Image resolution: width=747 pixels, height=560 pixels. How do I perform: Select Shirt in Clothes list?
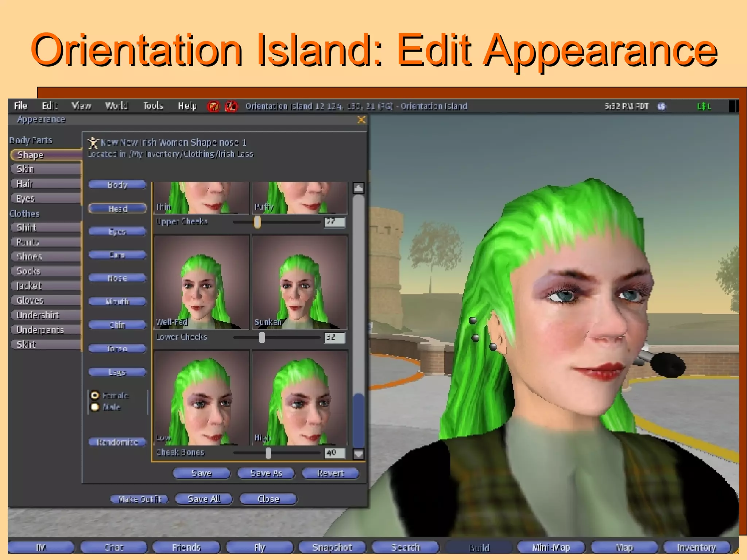pos(46,227)
